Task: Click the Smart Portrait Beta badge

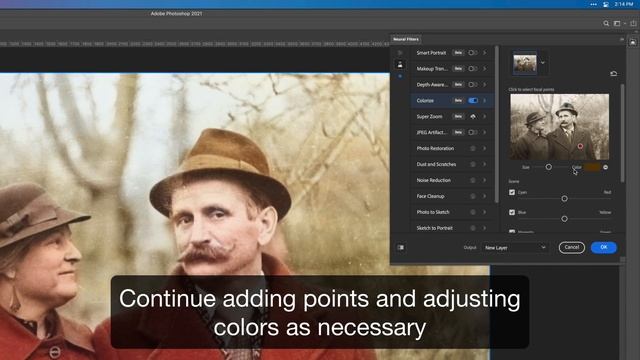Action: pos(458,53)
